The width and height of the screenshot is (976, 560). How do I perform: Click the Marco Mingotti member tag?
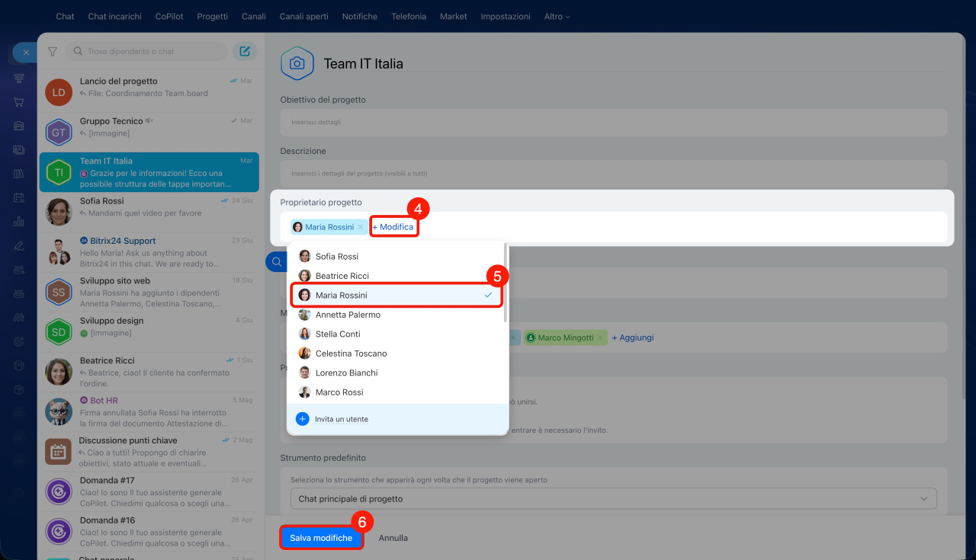tap(565, 338)
